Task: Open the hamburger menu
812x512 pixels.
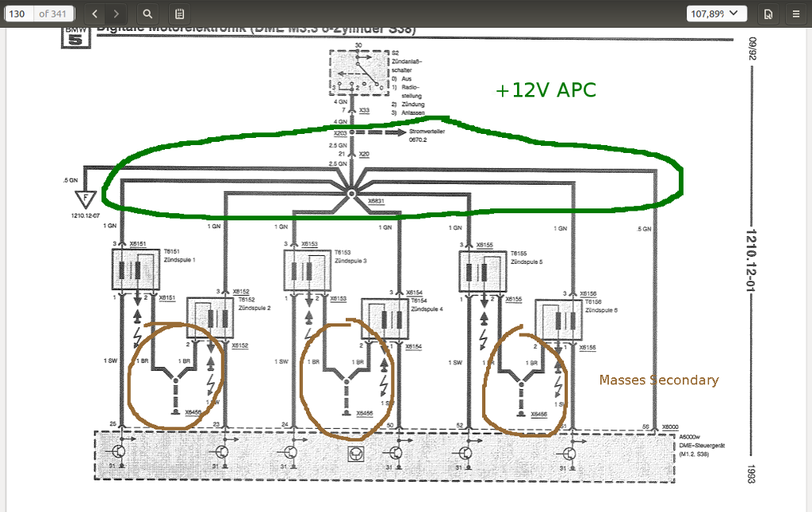Action: coord(797,13)
